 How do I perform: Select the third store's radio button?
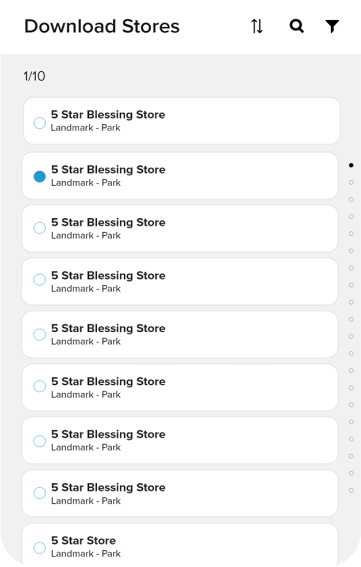[39, 228]
